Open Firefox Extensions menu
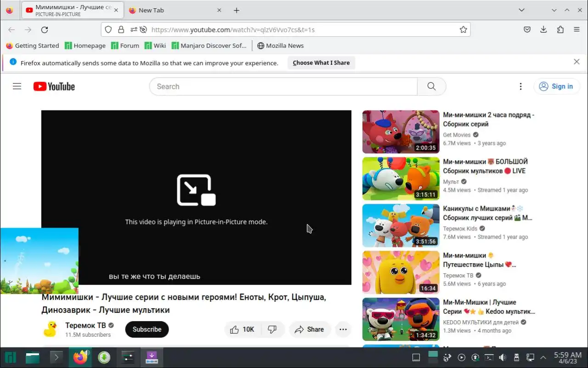This screenshot has width=588, height=368. pyautogui.click(x=560, y=29)
